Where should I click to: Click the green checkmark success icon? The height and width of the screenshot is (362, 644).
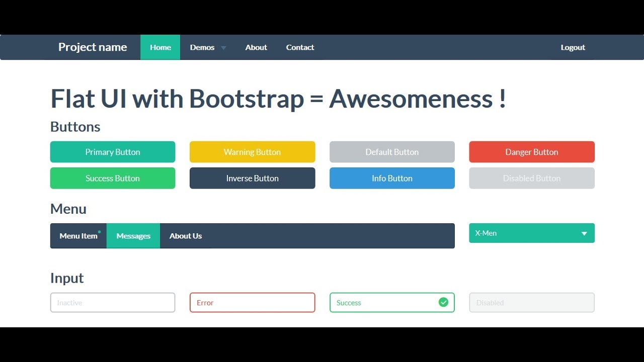click(443, 302)
